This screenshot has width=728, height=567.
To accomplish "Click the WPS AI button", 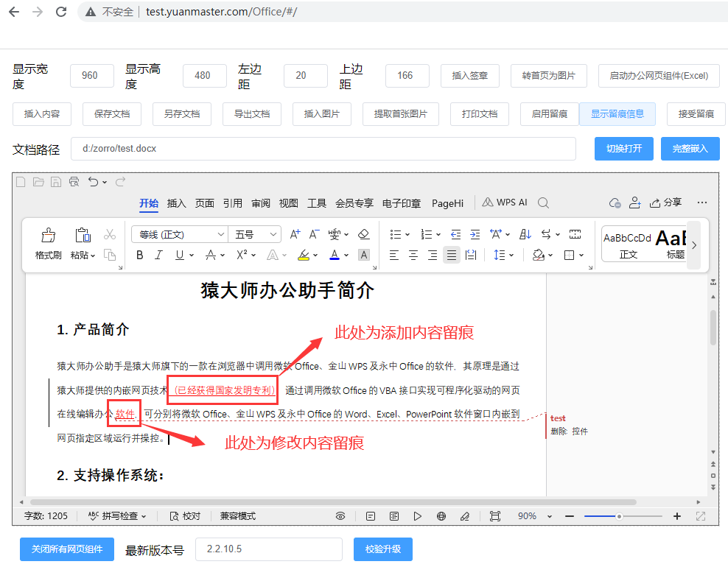I will [505, 202].
